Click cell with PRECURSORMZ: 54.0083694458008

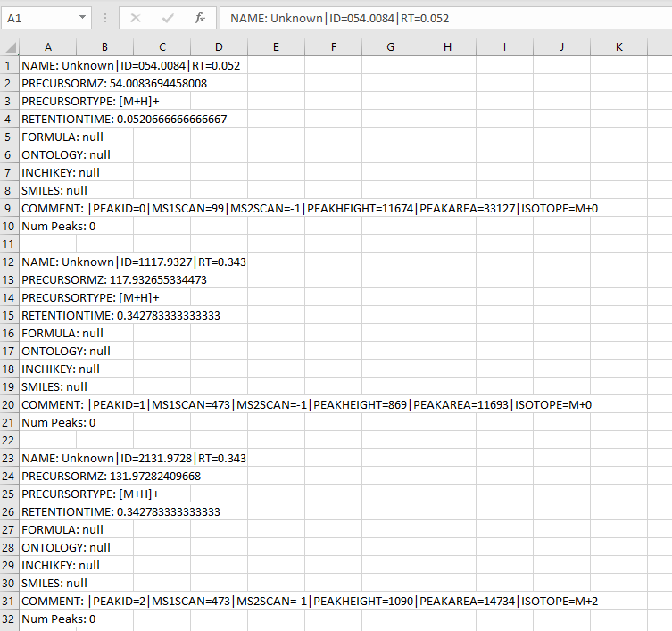47,83
